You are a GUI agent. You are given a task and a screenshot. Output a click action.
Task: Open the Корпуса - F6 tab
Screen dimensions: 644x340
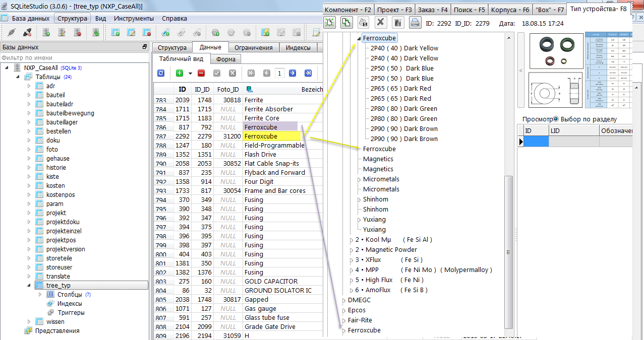point(510,10)
